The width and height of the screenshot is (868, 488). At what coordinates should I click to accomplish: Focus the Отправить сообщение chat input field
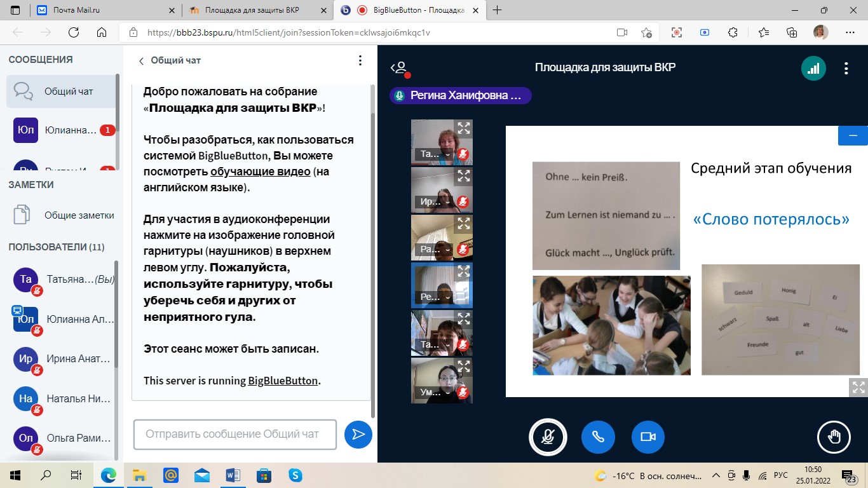(x=234, y=435)
